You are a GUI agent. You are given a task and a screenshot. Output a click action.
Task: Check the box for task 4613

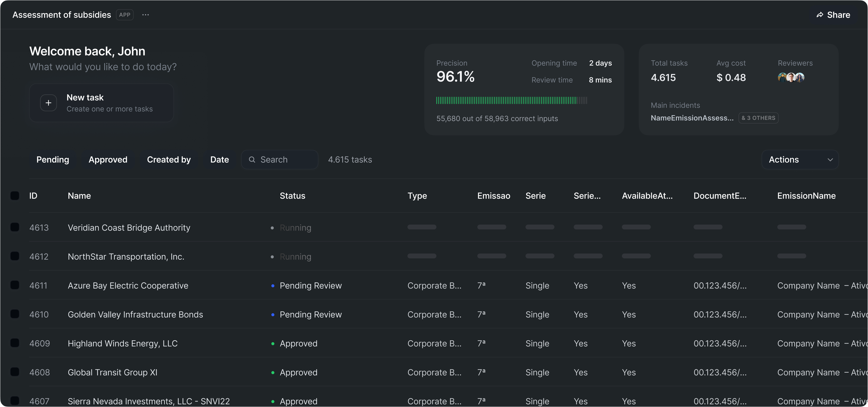click(15, 227)
